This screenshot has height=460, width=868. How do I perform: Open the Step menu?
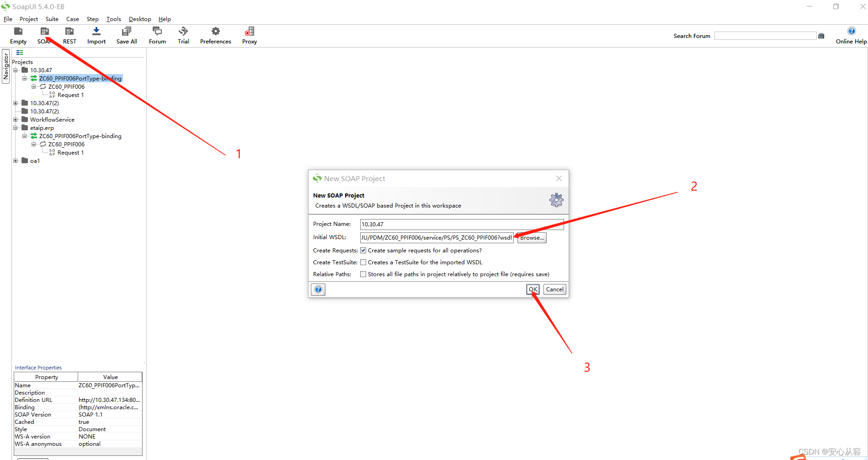(93, 19)
